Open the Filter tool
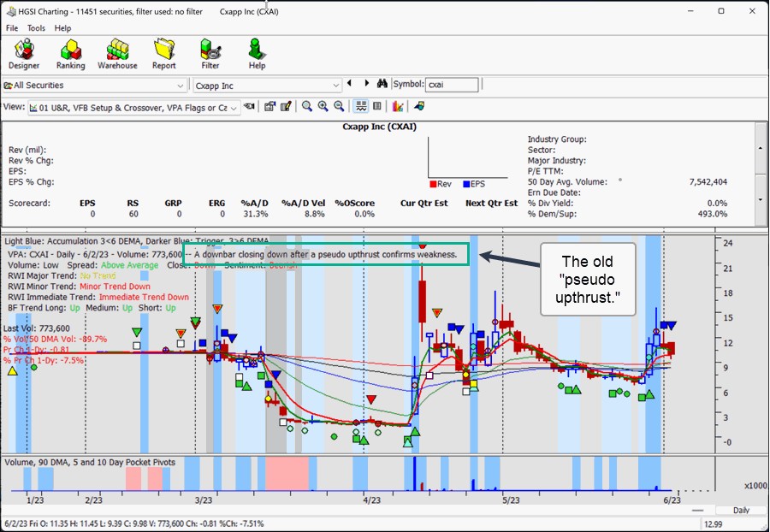 pos(210,54)
